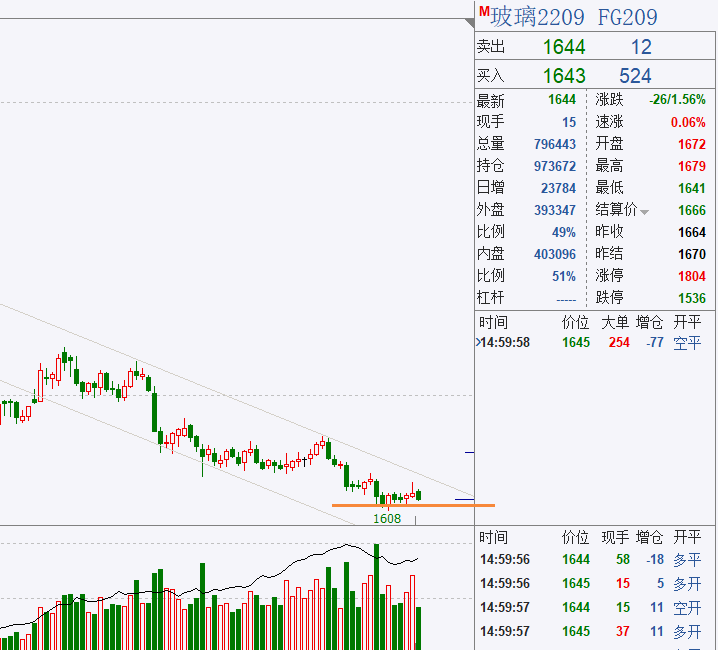The height and width of the screenshot is (650, 718).
Task: Click 最高 value 1679
Action: tap(692, 166)
